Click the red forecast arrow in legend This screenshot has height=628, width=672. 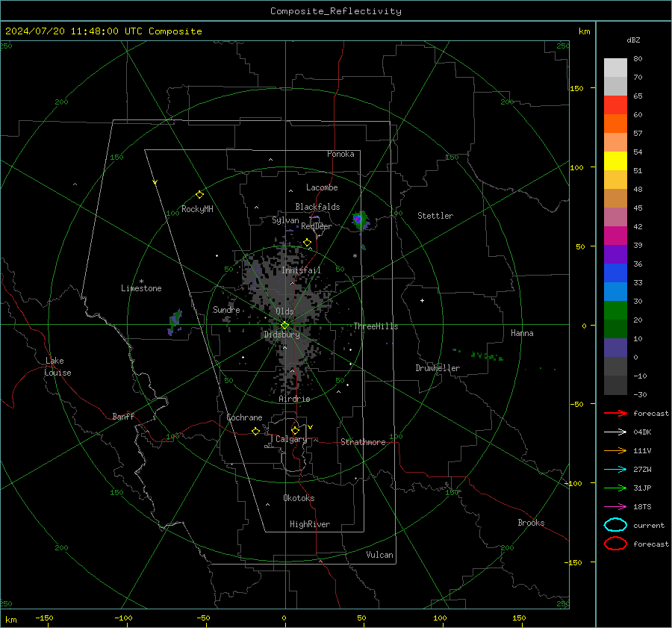click(615, 413)
